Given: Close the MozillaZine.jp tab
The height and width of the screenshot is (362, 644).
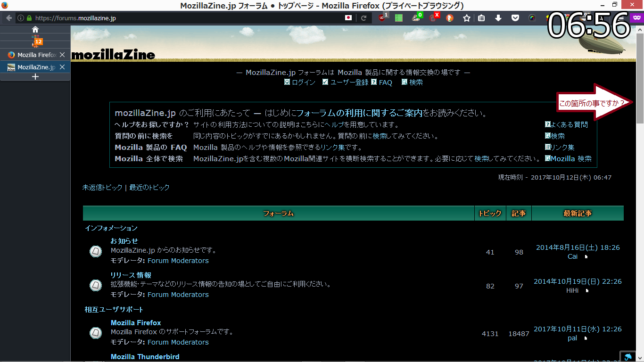Looking at the screenshot, I should [x=62, y=67].
